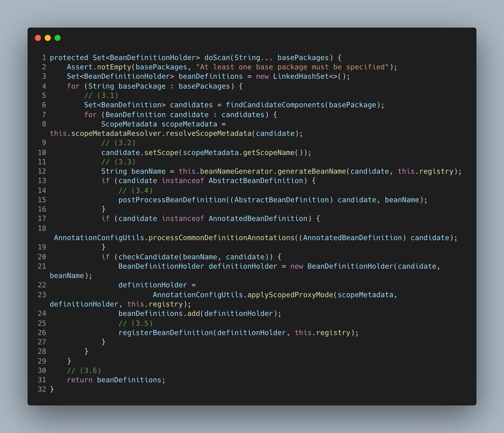
Task: Click getScopeName on line 10
Action: 268,153
